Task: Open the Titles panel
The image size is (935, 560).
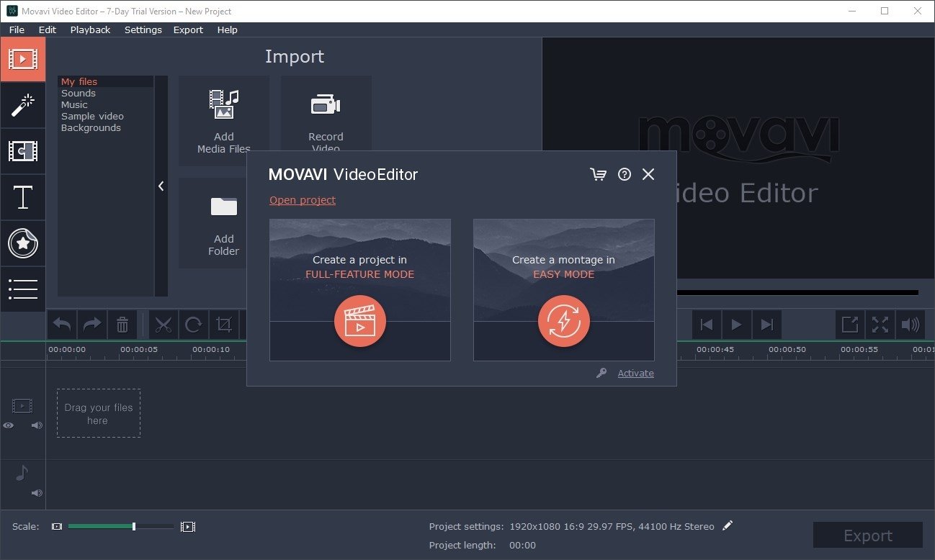Action: tap(23, 197)
